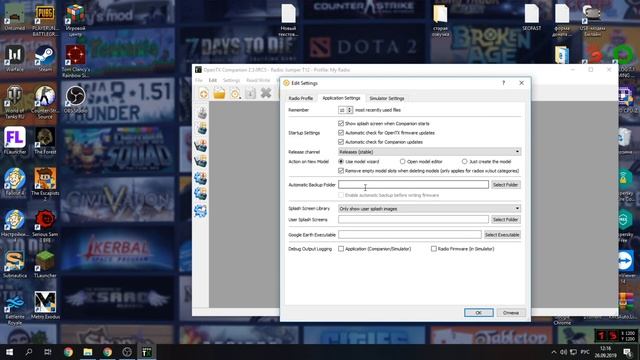Open Task View from the taskbar
The height and width of the screenshot is (360, 640).
[48, 352]
